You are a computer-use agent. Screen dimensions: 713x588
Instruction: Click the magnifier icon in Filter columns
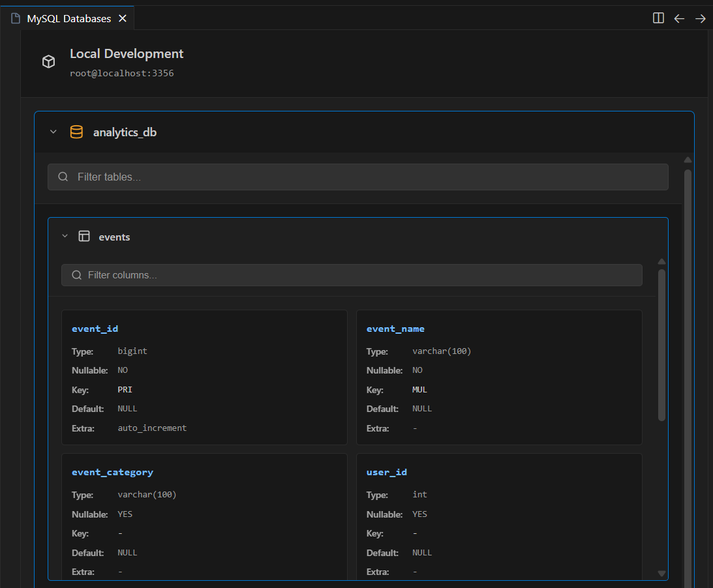[76, 275]
